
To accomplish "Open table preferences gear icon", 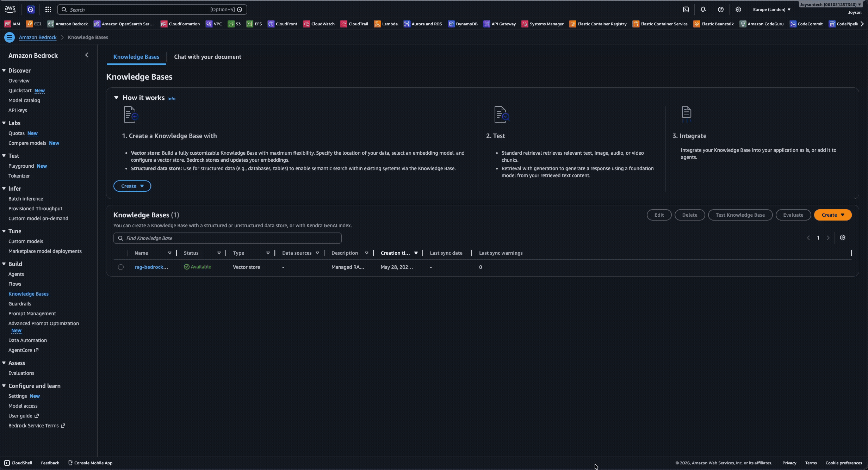I will (x=843, y=238).
